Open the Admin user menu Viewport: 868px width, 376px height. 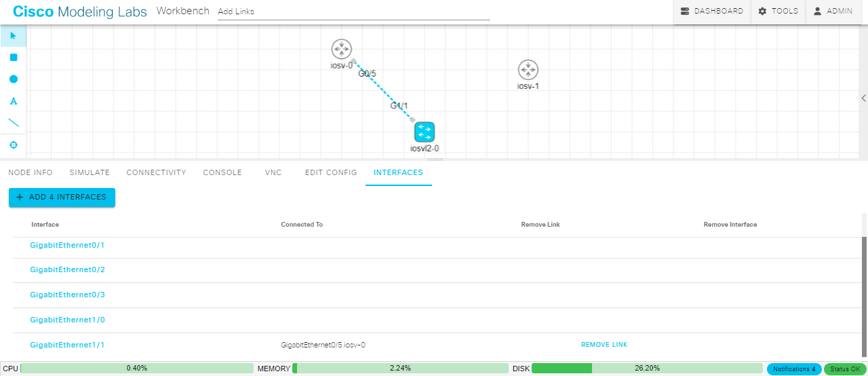(833, 12)
